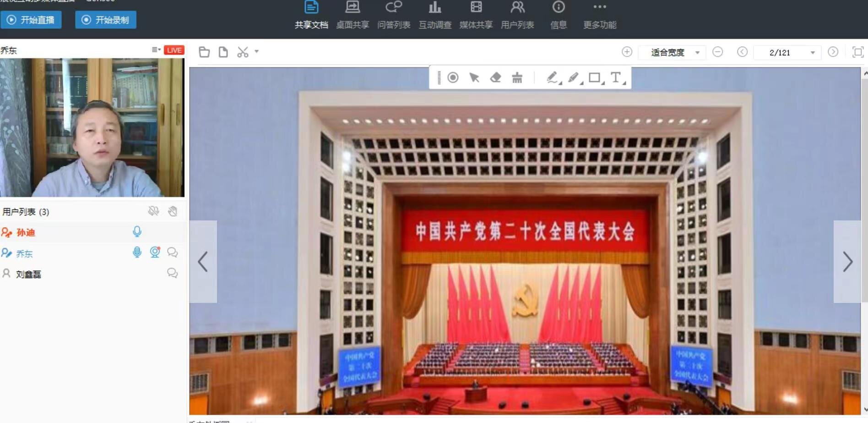868x423 pixels.
Task: Show previous slide with left chevron
Action: coord(203,262)
